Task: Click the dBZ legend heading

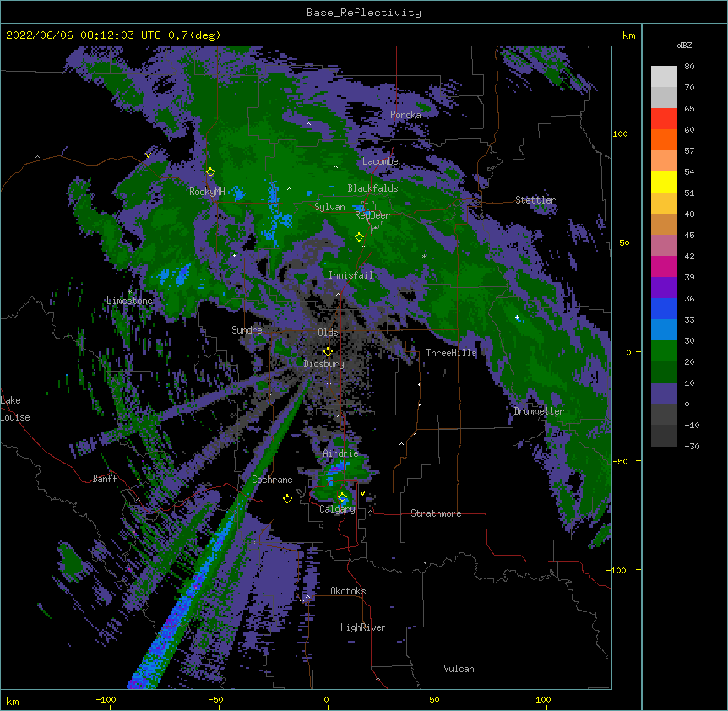Action: coord(684,46)
